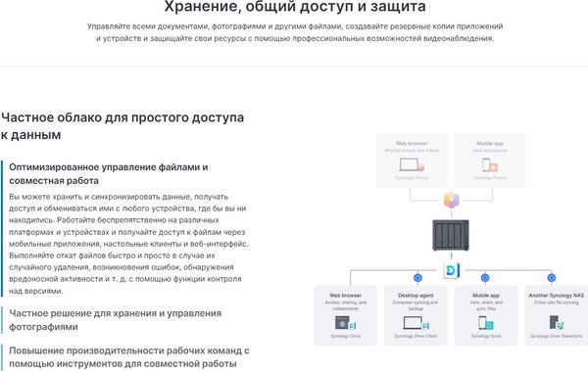Viewport: 588px width, 371px height.
Task: Select the Web browser Synology Photos card
Action: pos(412,160)
